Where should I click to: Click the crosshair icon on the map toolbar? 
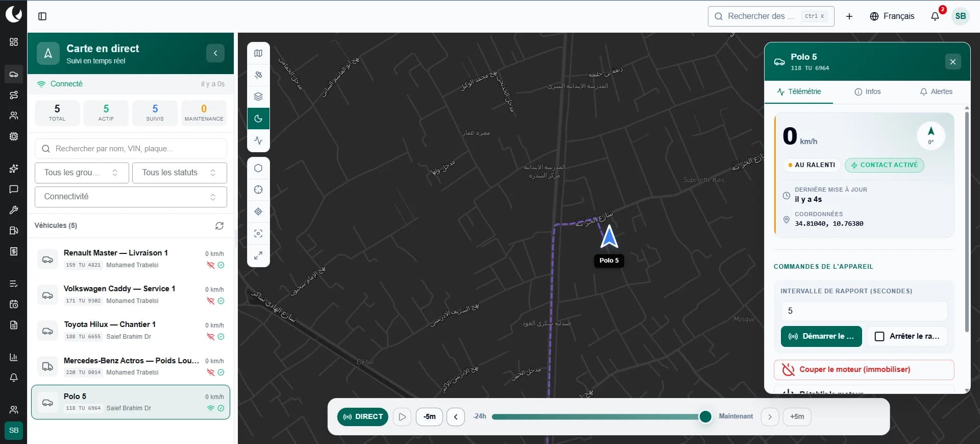[x=258, y=190]
